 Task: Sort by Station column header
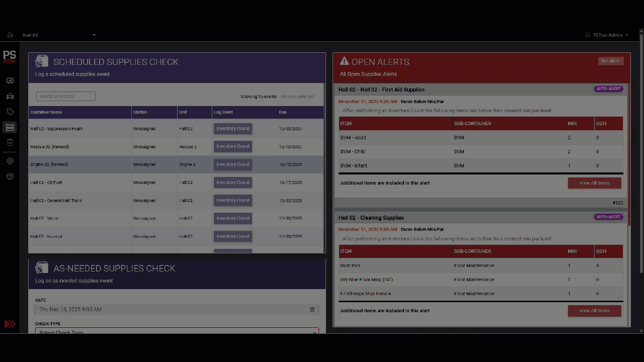(x=154, y=112)
